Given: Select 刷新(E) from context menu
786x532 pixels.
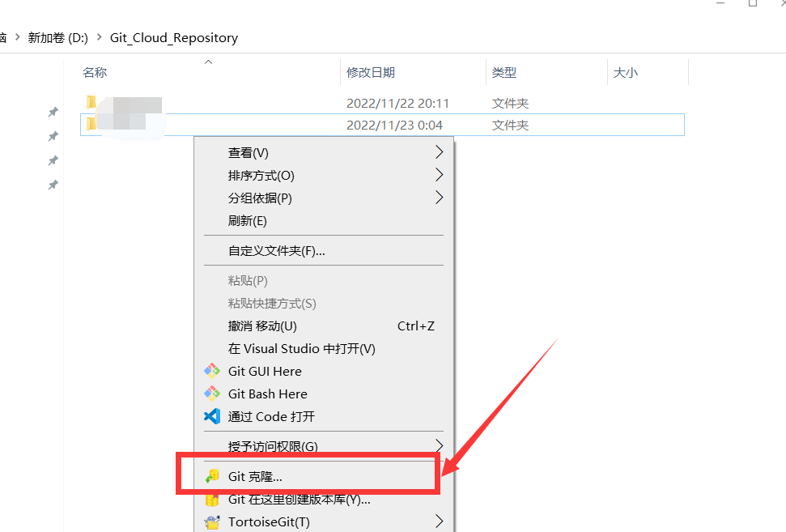Looking at the screenshot, I should 247,220.
